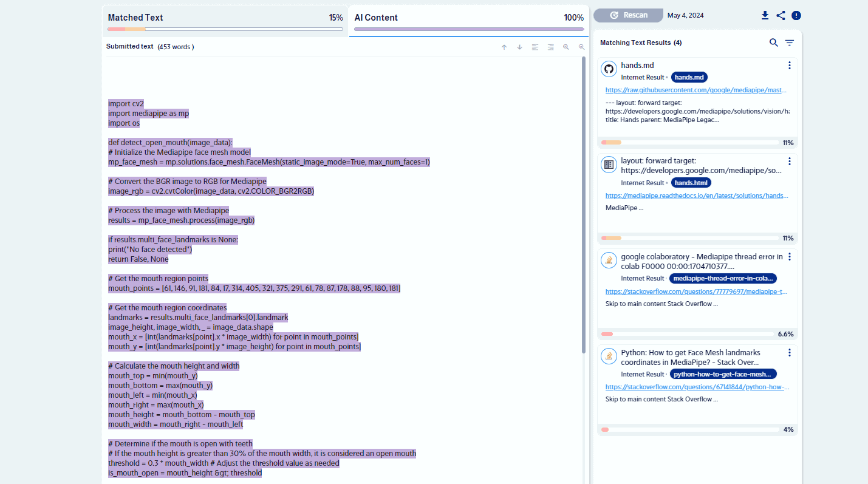The image size is (868, 484).
Task: Open options menu for google colaboratory result
Action: [789, 257]
